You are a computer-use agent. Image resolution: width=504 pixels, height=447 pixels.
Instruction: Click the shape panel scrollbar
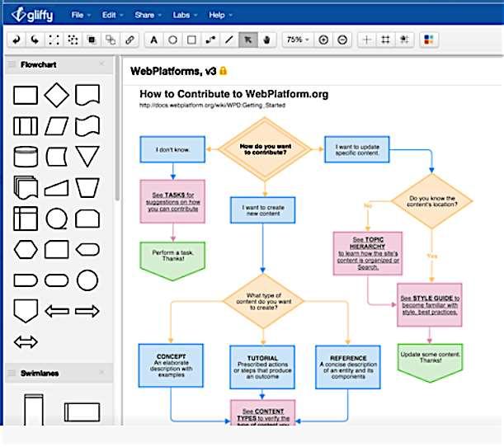coord(117,129)
